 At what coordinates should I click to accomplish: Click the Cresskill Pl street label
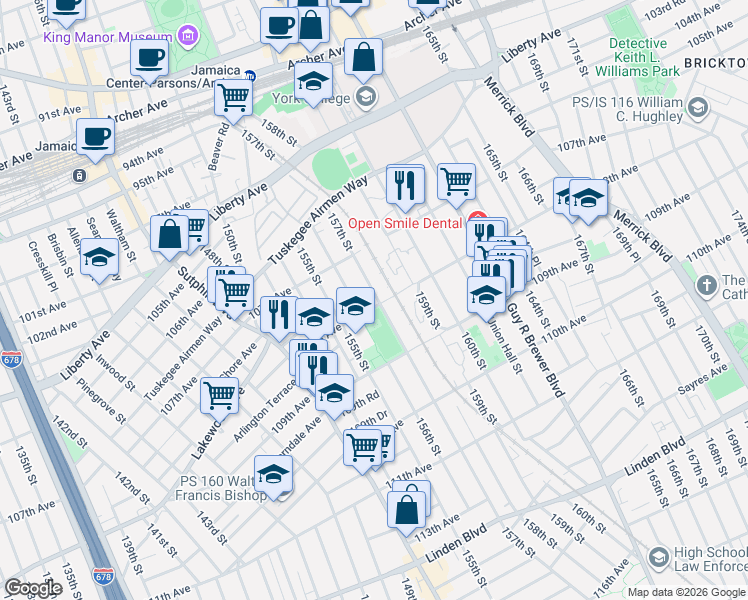[43, 266]
